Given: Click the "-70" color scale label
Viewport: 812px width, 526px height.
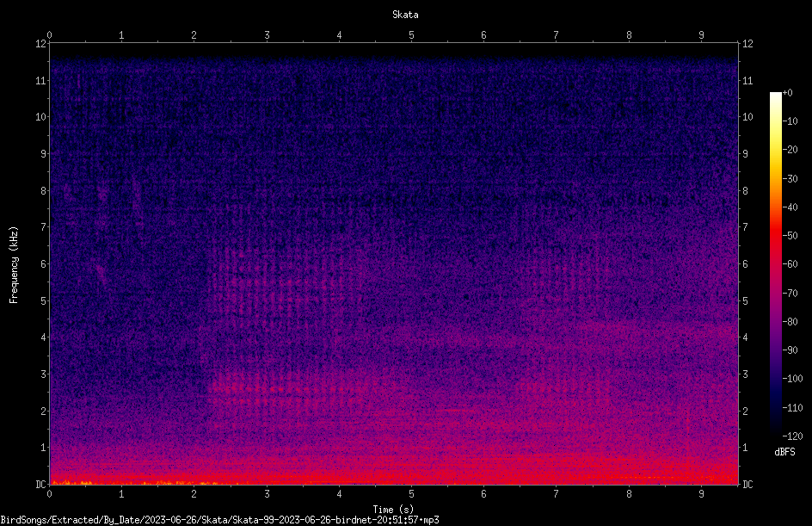Looking at the screenshot, I should pyautogui.click(x=790, y=294).
